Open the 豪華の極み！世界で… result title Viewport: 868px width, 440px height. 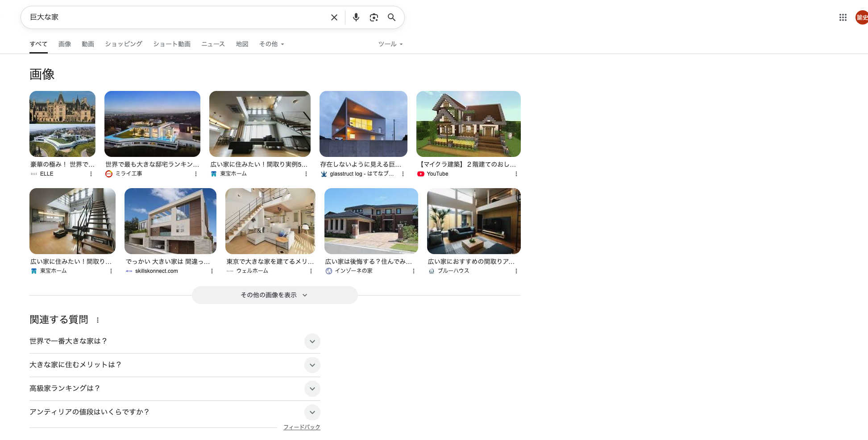click(62, 164)
